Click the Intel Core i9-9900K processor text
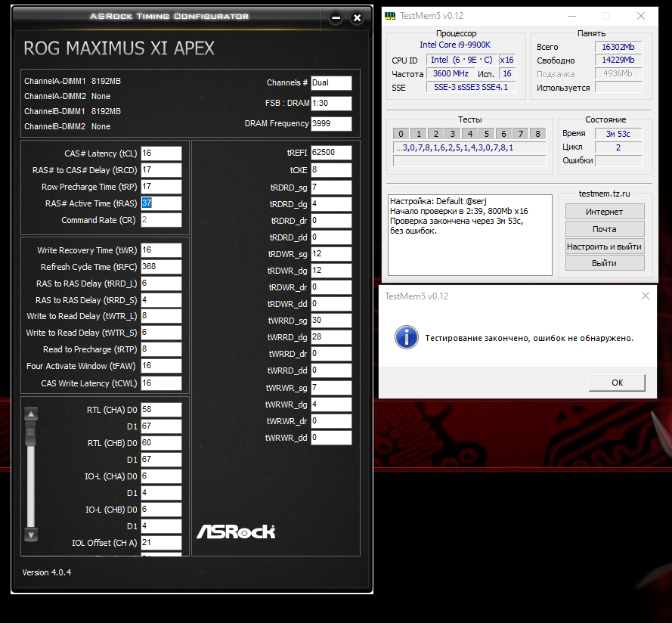This screenshot has width=672, height=623. [455, 45]
